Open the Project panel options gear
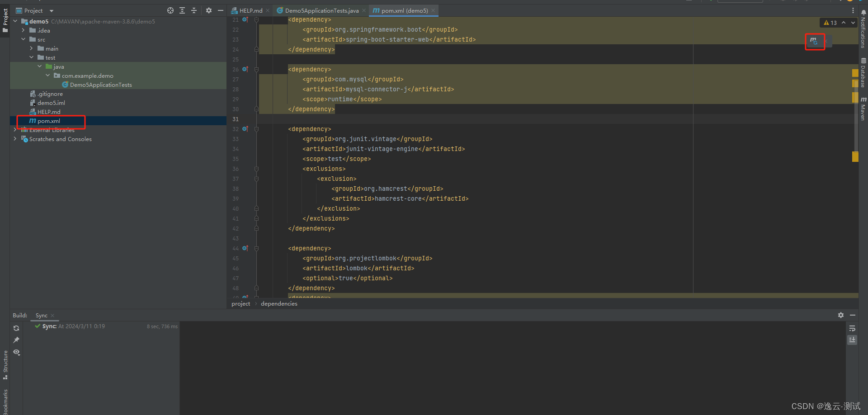The width and height of the screenshot is (868, 415). click(x=208, y=10)
